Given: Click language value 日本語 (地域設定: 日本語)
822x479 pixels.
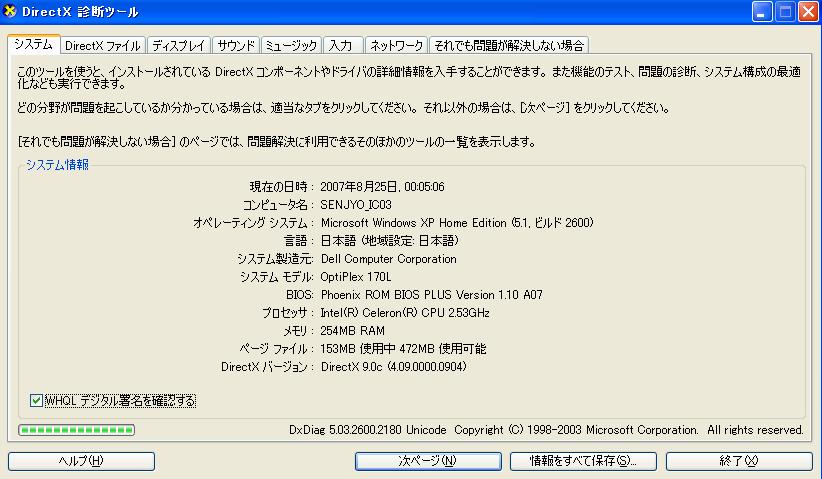Looking at the screenshot, I should 390,241.
